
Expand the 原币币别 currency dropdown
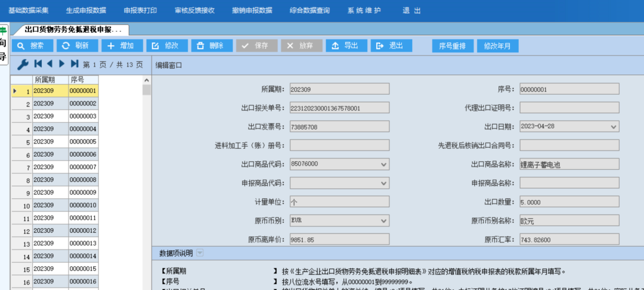pos(383,221)
